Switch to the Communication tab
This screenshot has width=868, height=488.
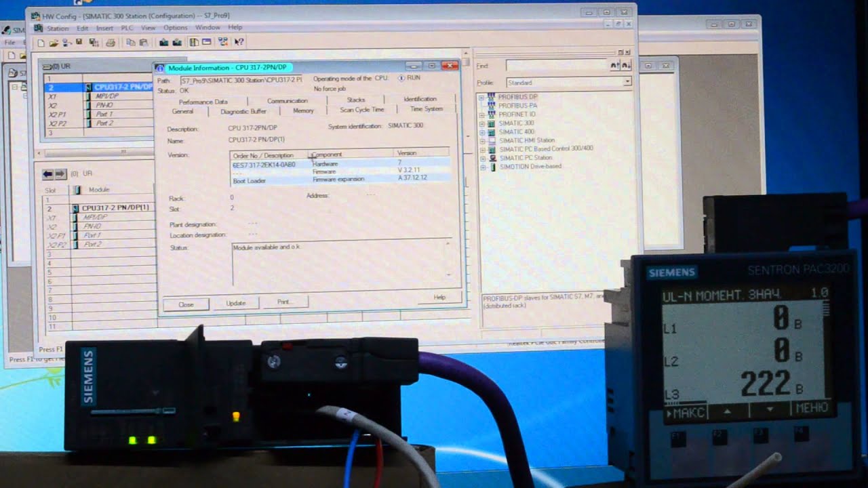pyautogui.click(x=288, y=101)
